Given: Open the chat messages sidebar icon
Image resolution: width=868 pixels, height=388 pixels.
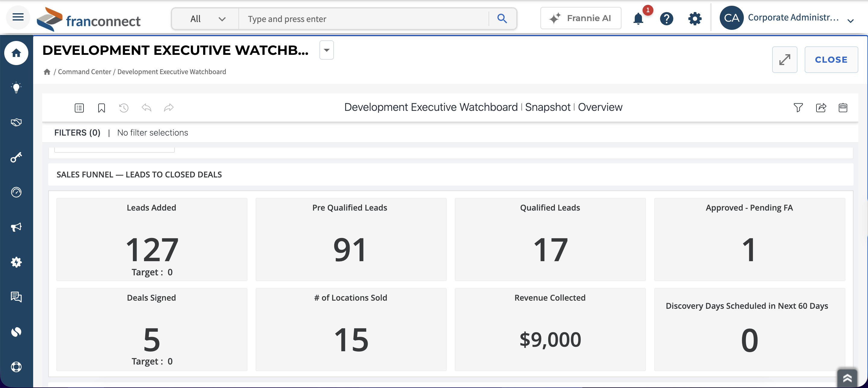Looking at the screenshot, I should click(16, 297).
